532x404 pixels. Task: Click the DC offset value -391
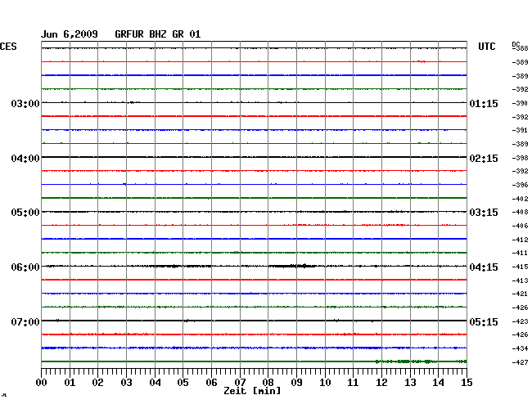click(x=520, y=130)
